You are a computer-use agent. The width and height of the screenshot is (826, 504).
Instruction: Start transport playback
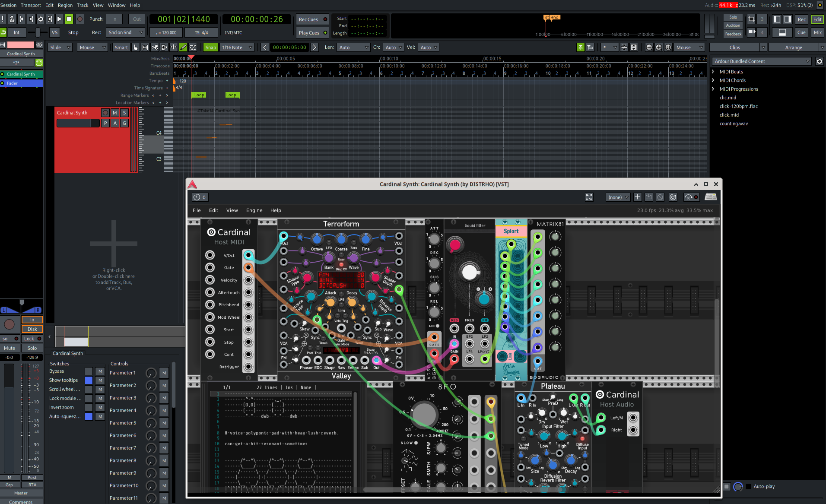point(59,19)
